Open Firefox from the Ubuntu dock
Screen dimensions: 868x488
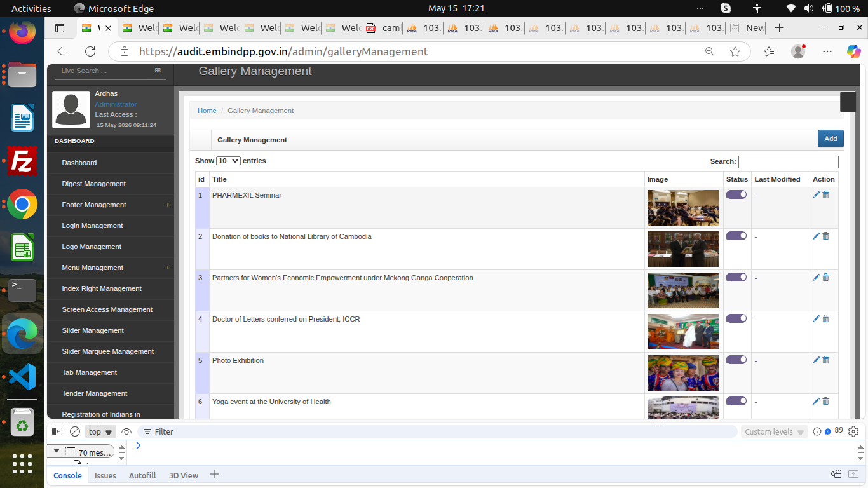[22, 31]
